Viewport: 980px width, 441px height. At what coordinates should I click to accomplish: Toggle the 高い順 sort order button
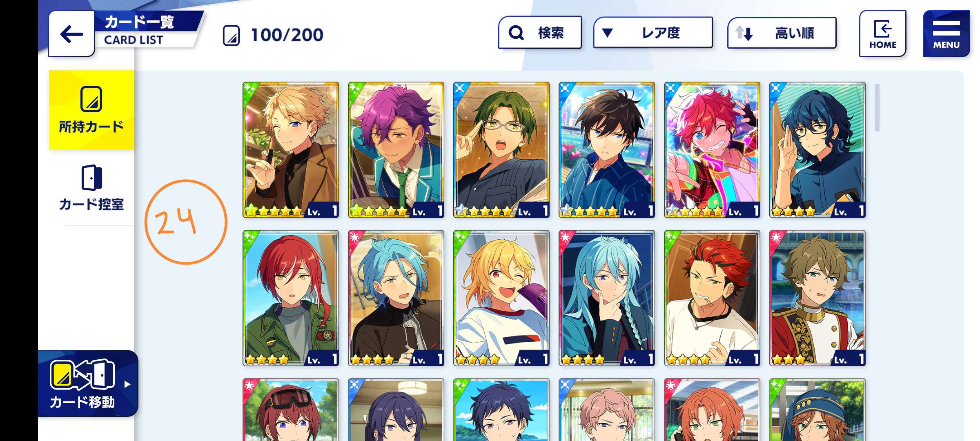(782, 33)
